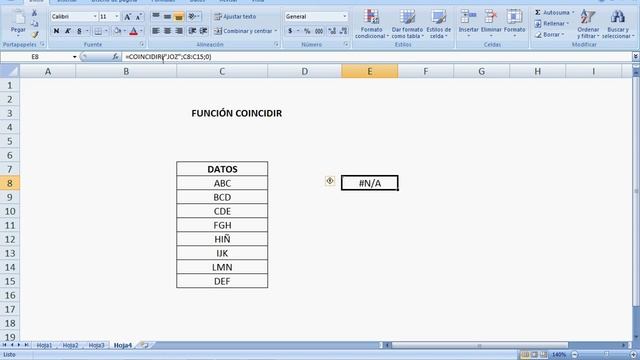Click Ajustar texto button
The image size is (640, 360).
coord(235,17)
